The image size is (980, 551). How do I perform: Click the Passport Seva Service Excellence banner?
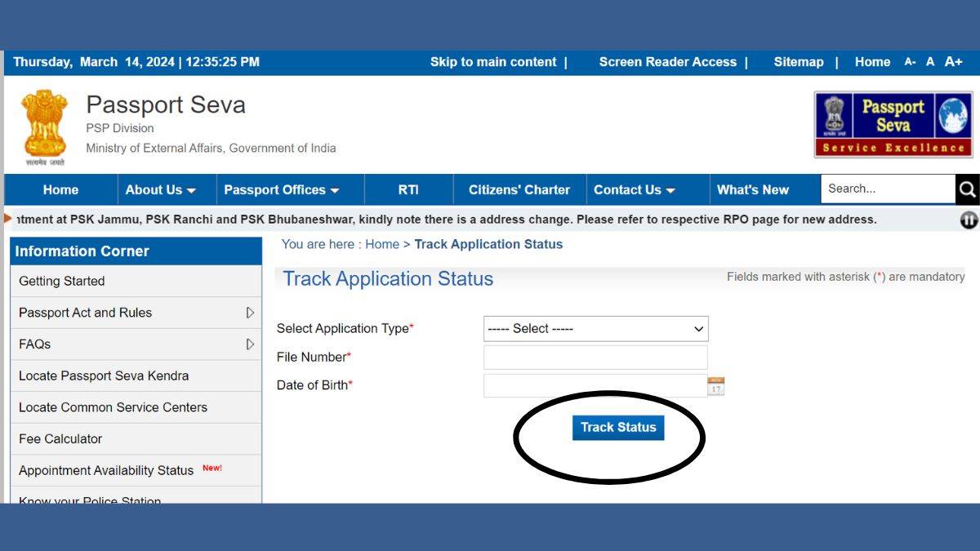point(893,124)
